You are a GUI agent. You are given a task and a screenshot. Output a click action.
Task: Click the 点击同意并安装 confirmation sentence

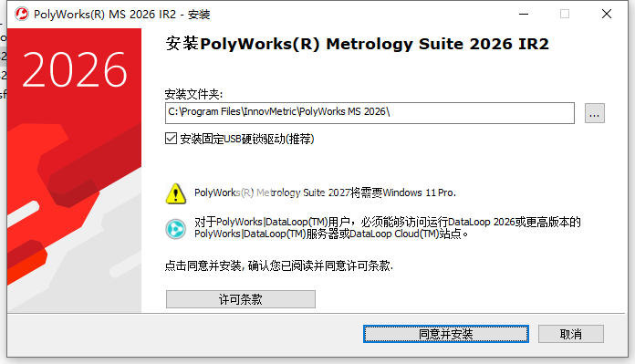[x=279, y=266]
